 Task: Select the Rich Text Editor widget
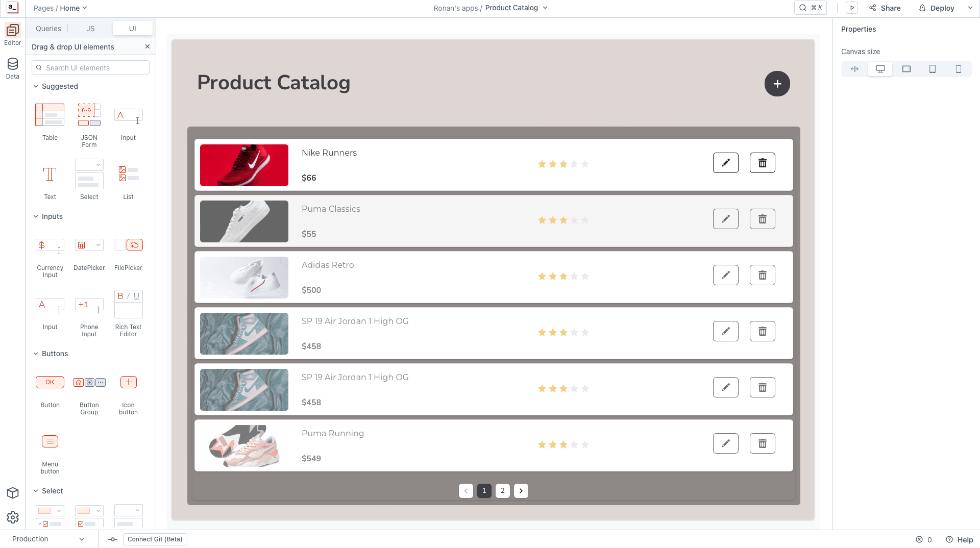(x=128, y=304)
